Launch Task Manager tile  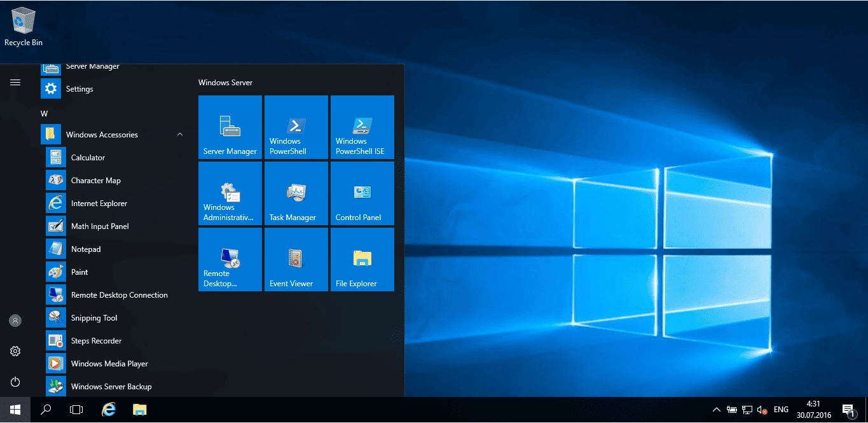click(x=296, y=193)
